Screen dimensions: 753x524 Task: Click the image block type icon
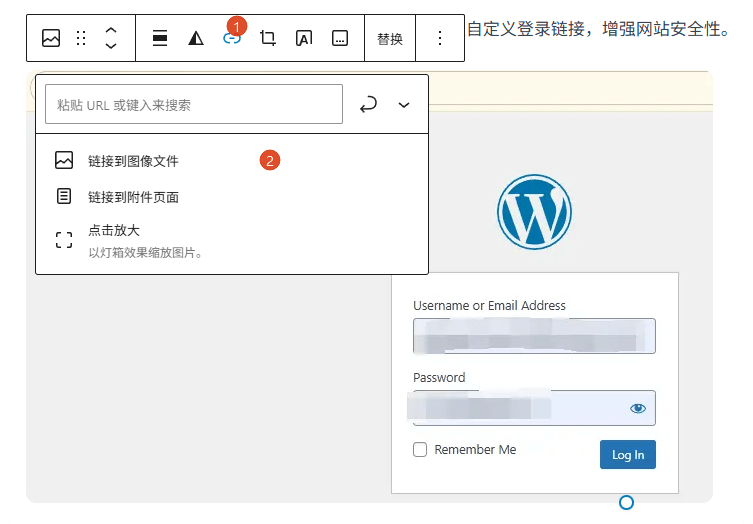coord(51,39)
